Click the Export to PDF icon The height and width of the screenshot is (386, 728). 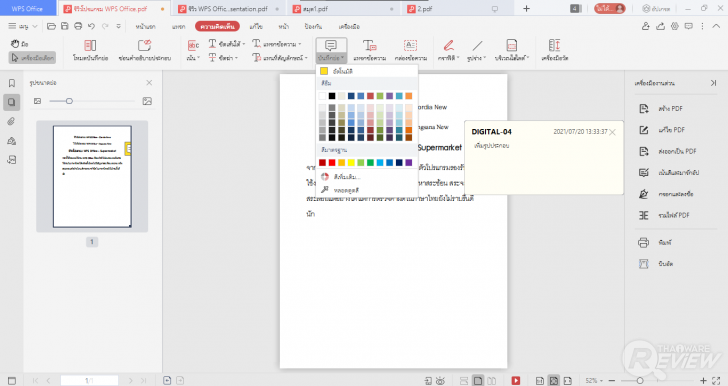(x=644, y=151)
